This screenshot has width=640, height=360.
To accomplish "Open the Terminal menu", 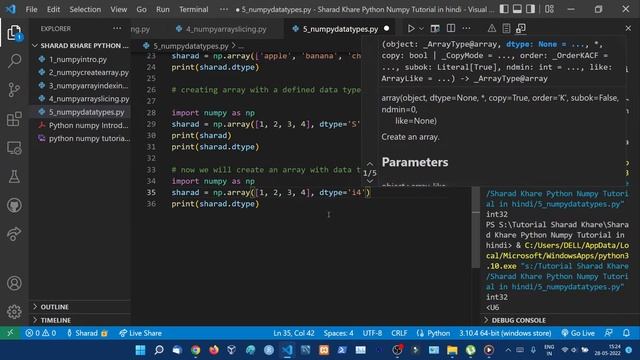I will [193, 9].
